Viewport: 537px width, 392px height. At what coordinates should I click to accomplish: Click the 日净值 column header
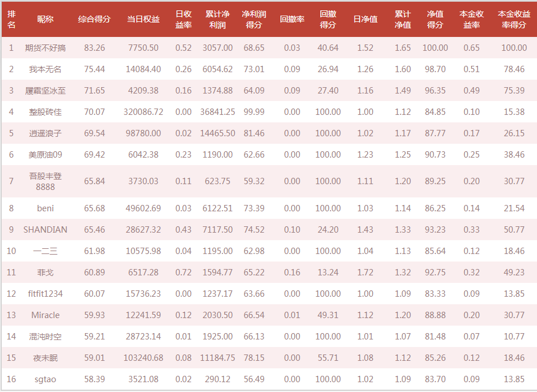(x=365, y=19)
